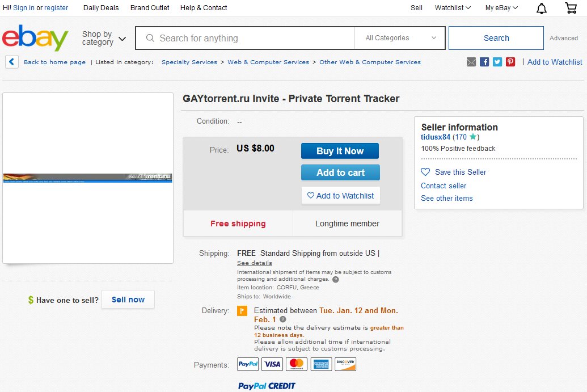Click the Visa payment icon
587x392 pixels.
point(272,364)
